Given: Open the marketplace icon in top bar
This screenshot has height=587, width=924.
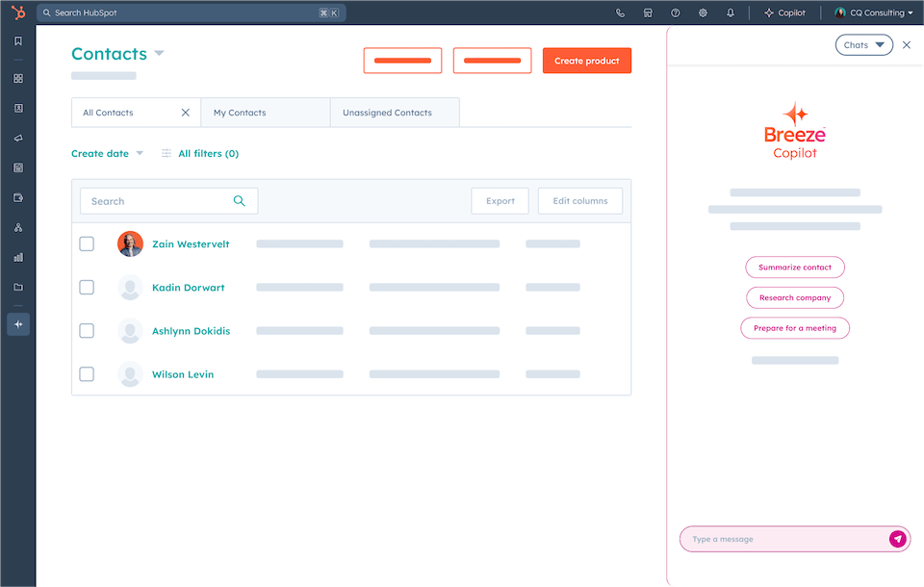Looking at the screenshot, I should pos(648,13).
